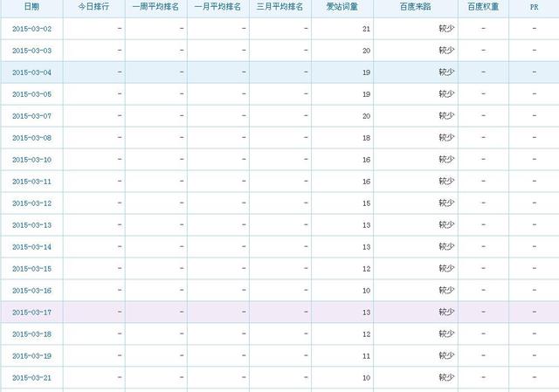Select the date 2015-03-12

[x=31, y=203]
